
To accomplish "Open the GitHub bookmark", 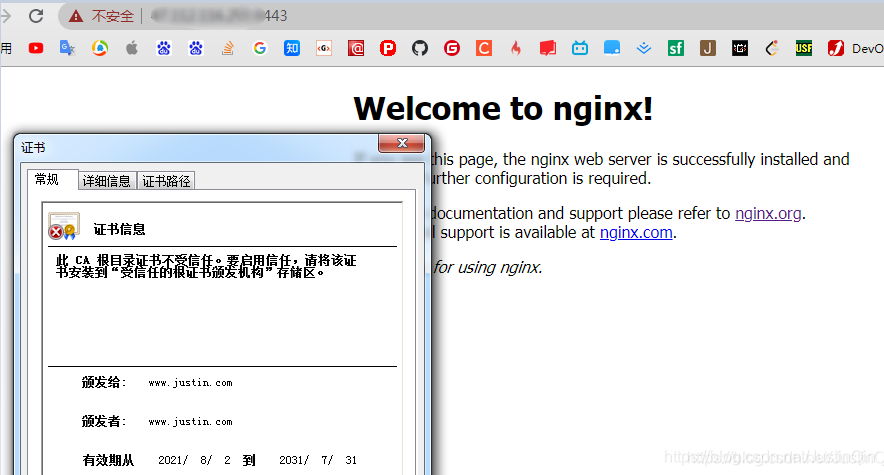I will click(420, 48).
